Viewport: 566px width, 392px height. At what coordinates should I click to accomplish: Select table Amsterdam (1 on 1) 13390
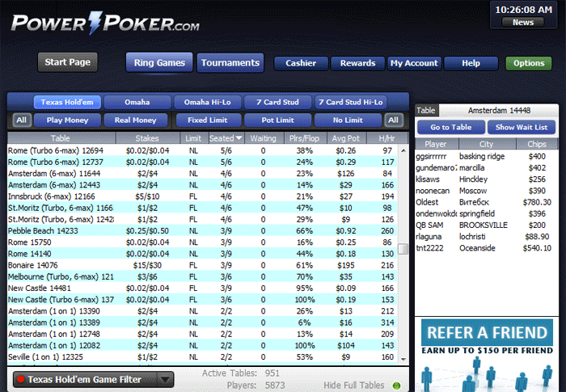pyautogui.click(x=202, y=311)
